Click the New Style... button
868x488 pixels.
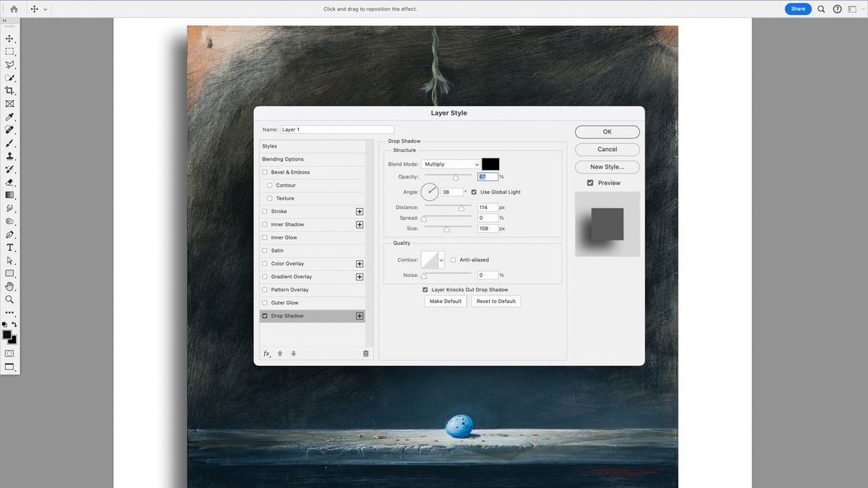click(x=607, y=167)
